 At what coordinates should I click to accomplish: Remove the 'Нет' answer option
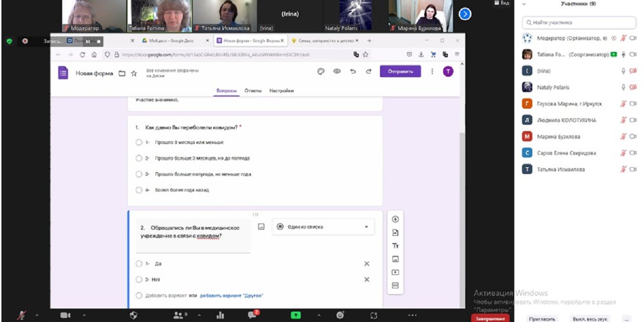click(x=367, y=280)
